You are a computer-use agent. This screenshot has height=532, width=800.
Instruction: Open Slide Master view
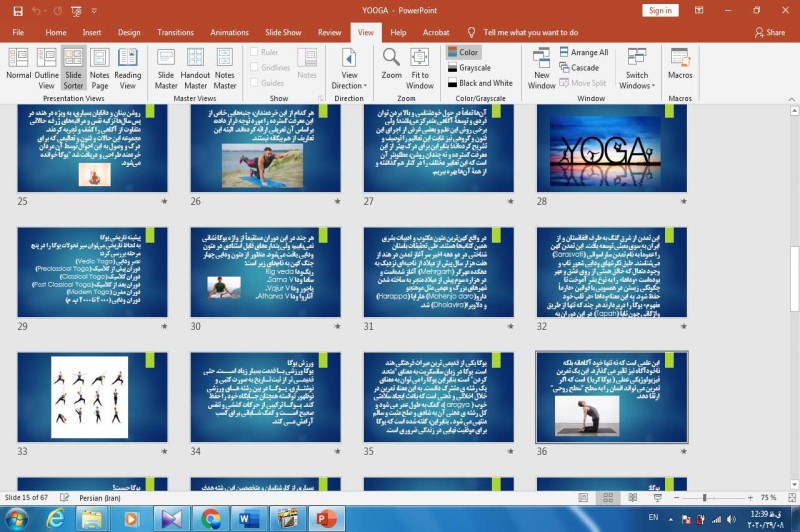pos(166,65)
